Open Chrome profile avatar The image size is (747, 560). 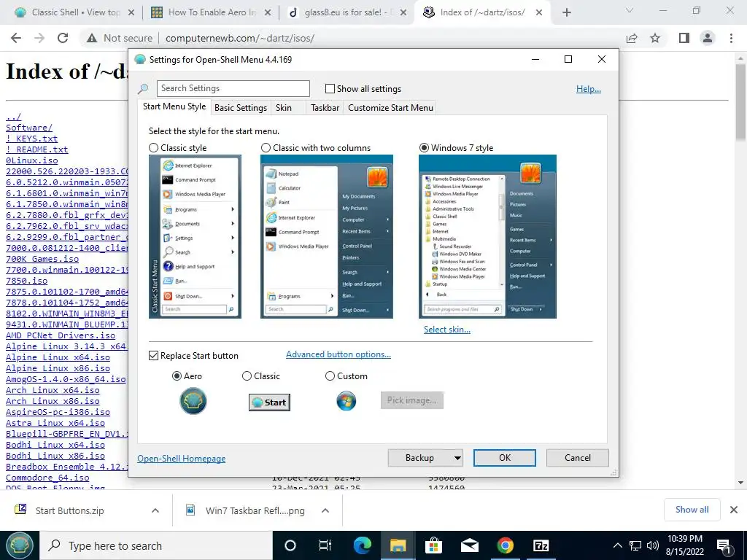[x=708, y=38]
